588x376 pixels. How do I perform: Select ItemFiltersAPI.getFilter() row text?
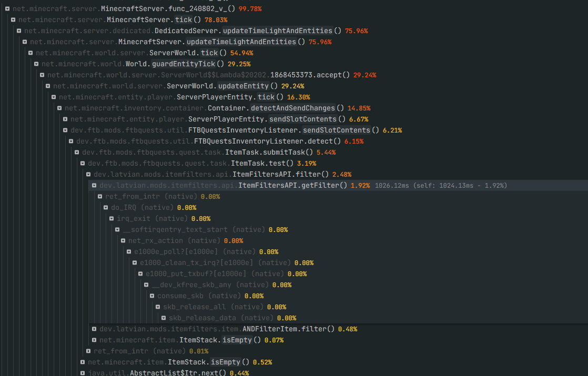pos(223,185)
